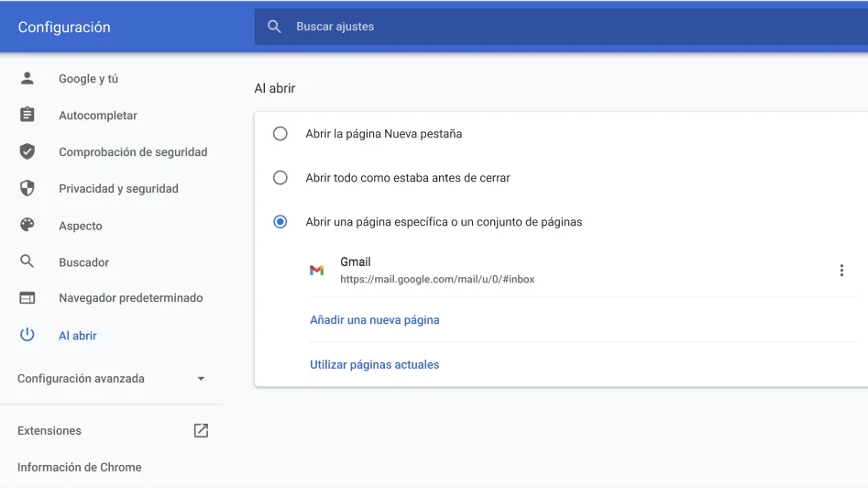Click the Al abrir power icon
The width and height of the screenshot is (868, 488).
pyautogui.click(x=27, y=335)
